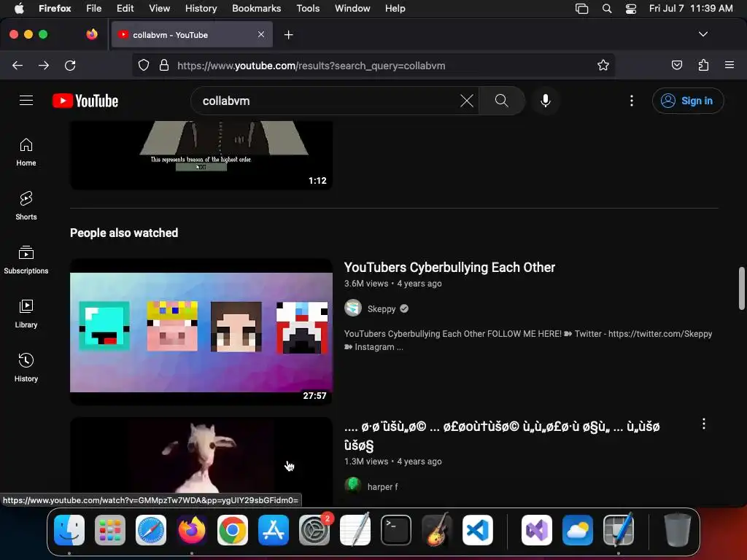Open the Help menu
This screenshot has width=747, height=560.
pyautogui.click(x=395, y=8)
